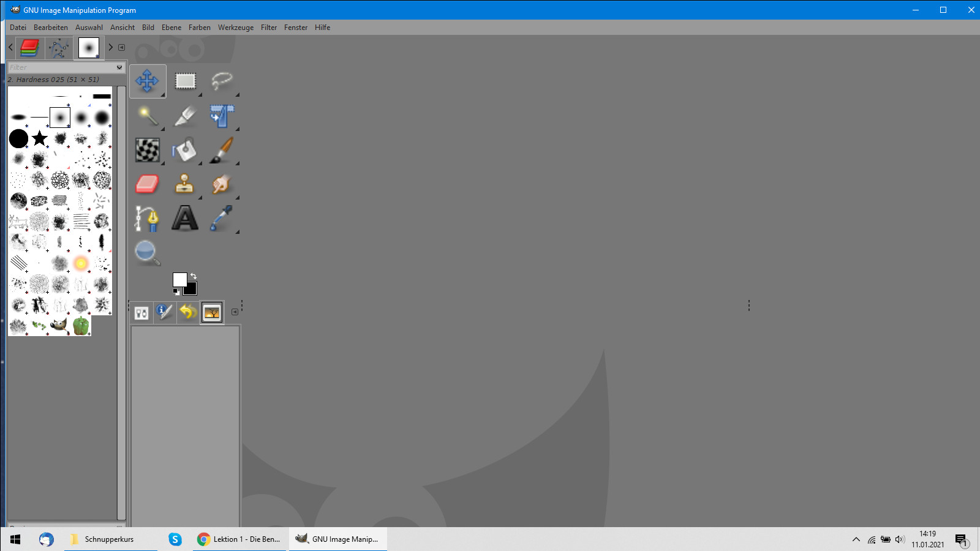
Task: Choose the green vine leaves brush
Action: [x=39, y=326]
